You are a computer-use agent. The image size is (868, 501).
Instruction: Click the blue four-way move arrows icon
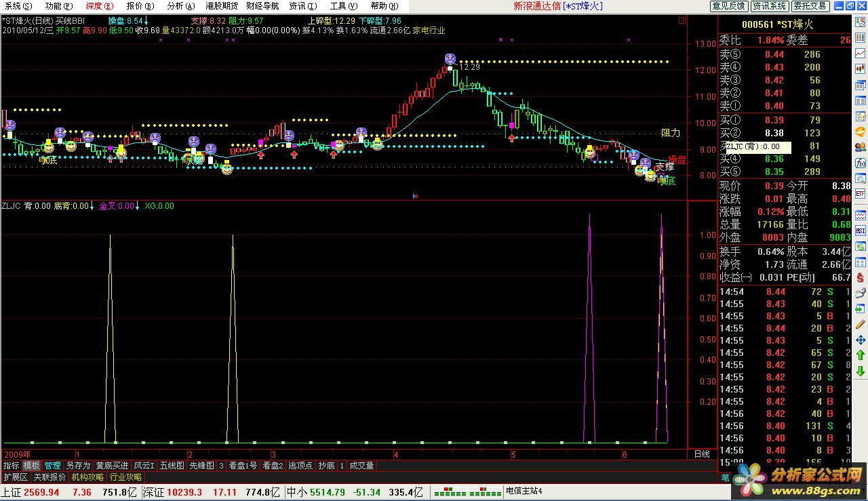pos(860,340)
